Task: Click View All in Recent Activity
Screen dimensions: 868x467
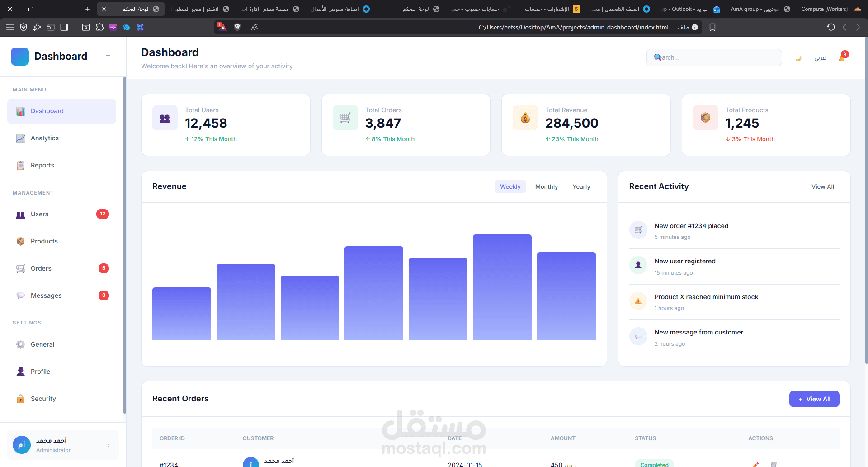Action: click(x=823, y=186)
